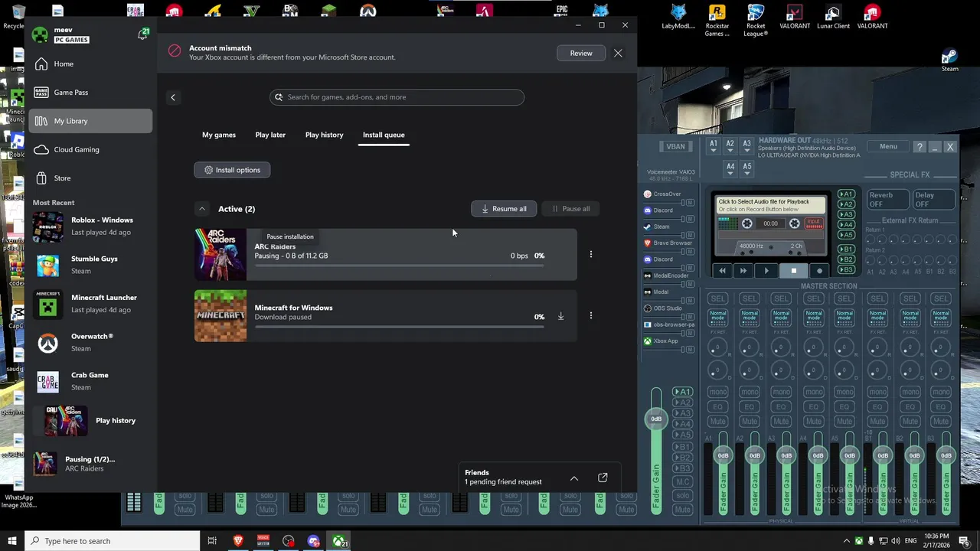Toggle EQ on master A2 strip

(750, 406)
